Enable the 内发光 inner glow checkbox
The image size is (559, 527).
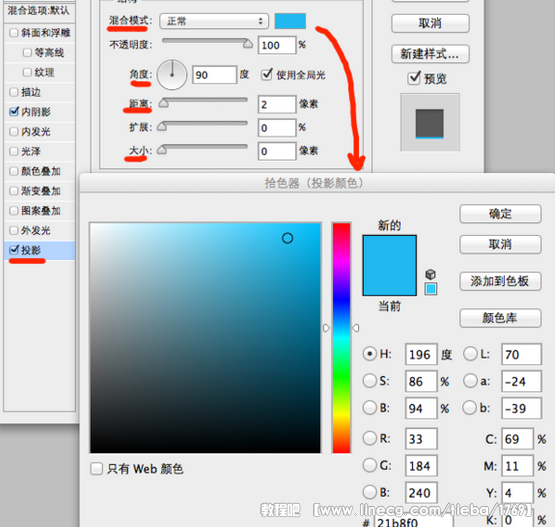click(x=14, y=132)
